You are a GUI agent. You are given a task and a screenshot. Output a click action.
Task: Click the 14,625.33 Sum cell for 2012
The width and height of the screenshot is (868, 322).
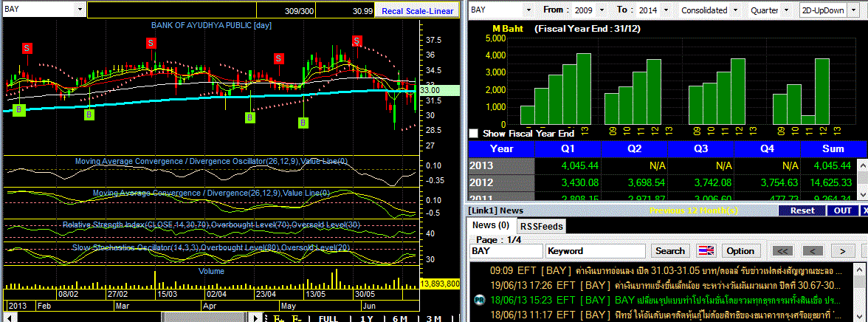click(830, 182)
